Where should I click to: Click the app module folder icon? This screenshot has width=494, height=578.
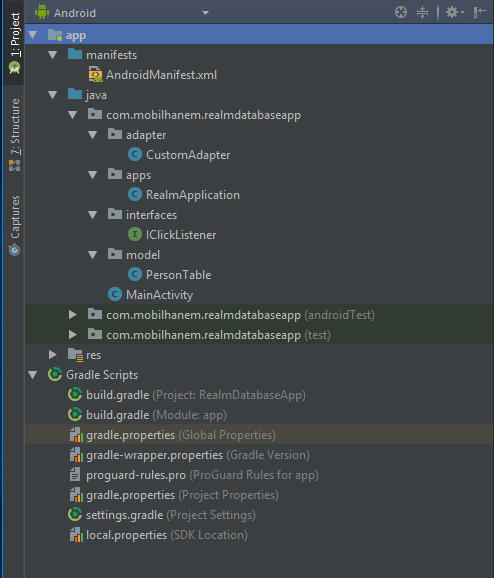[x=55, y=35]
